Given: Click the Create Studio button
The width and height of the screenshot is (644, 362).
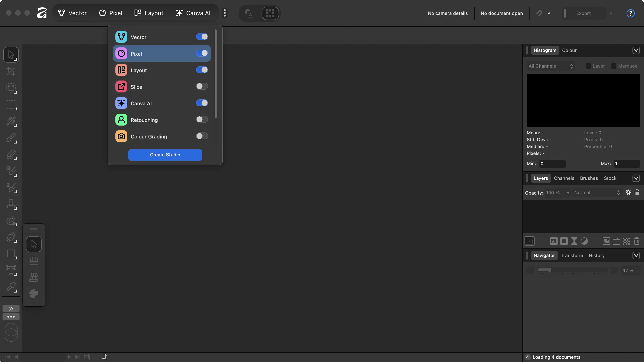Looking at the screenshot, I should click(165, 155).
